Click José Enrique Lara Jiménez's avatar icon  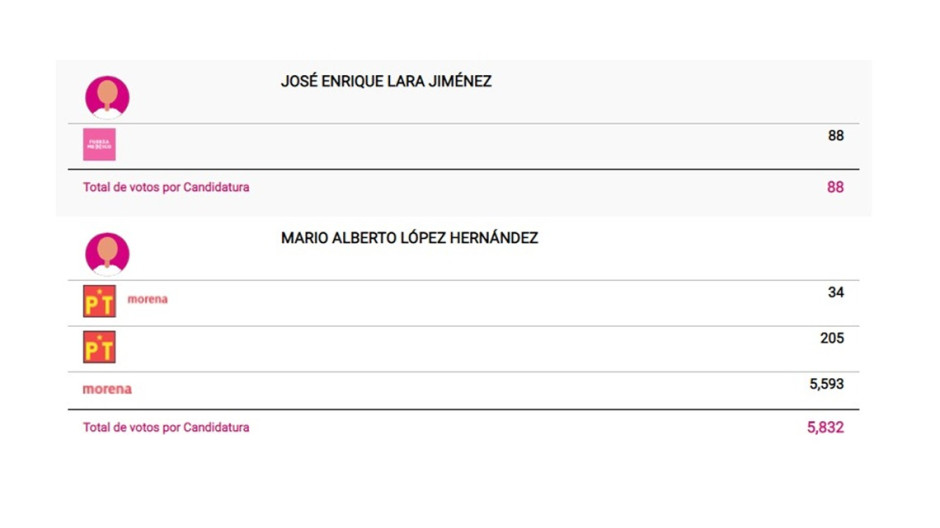(107, 97)
